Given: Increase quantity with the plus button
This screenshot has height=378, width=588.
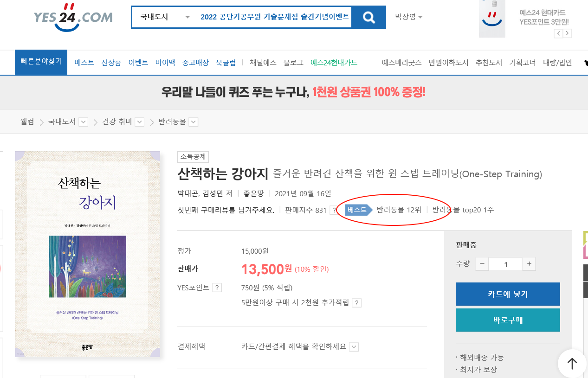Looking at the screenshot, I should [529, 264].
